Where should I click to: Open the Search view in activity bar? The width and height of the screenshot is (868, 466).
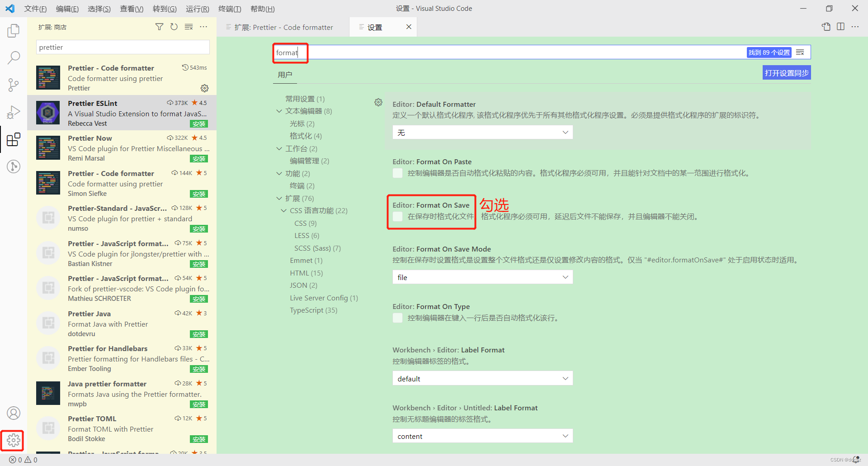[14, 57]
